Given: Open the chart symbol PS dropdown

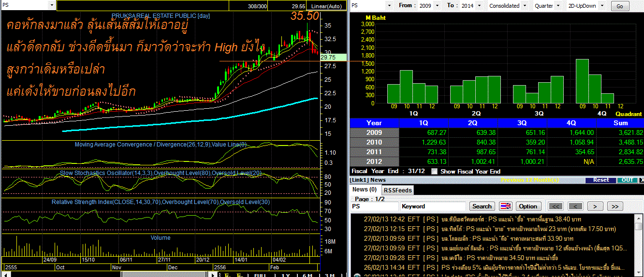Looking at the screenshot, I should [x=52, y=5].
